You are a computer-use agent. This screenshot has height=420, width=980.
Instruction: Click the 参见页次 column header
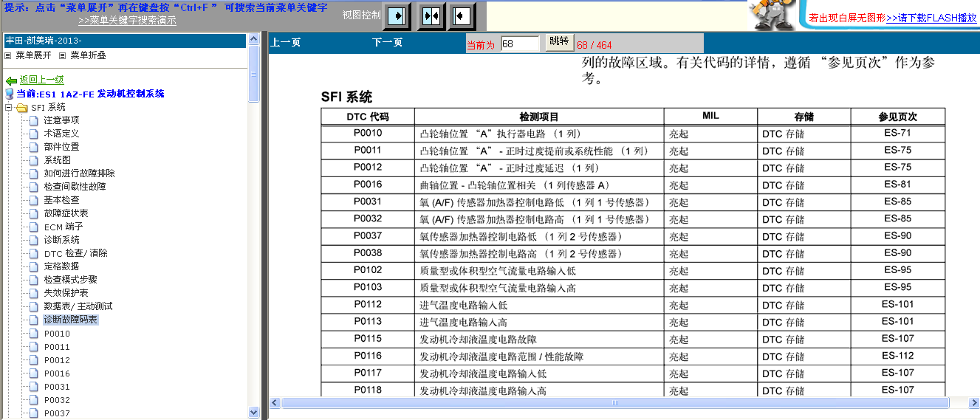click(x=898, y=117)
